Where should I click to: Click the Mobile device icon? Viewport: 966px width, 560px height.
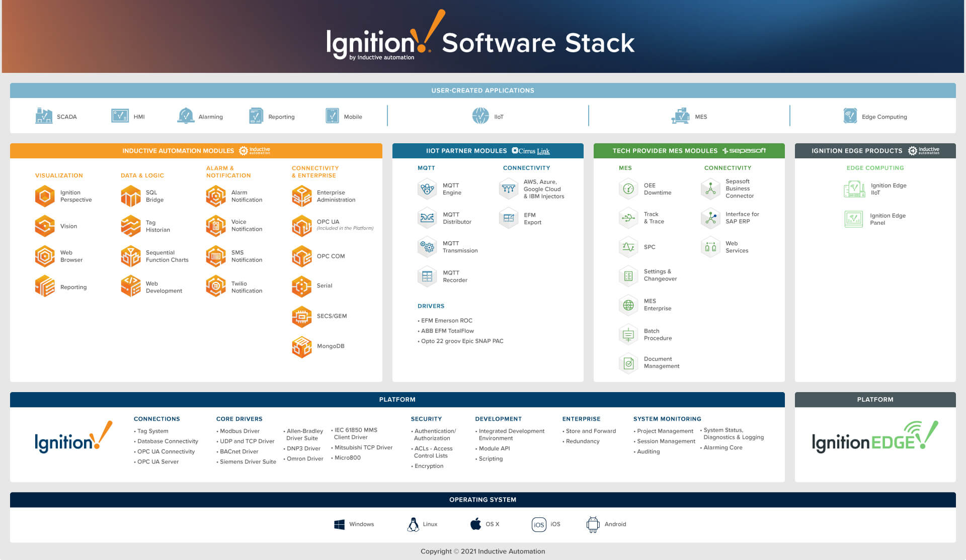pyautogui.click(x=332, y=116)
